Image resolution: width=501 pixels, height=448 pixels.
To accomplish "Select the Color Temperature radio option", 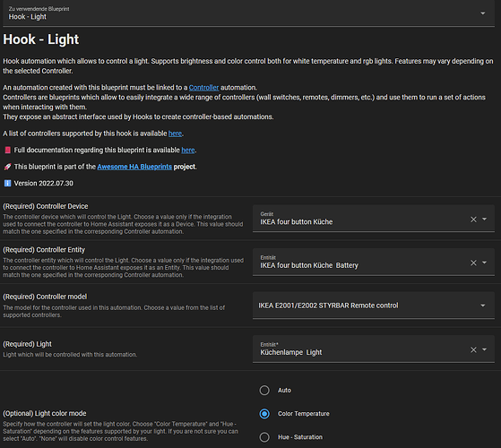I will tap(264, 414).
